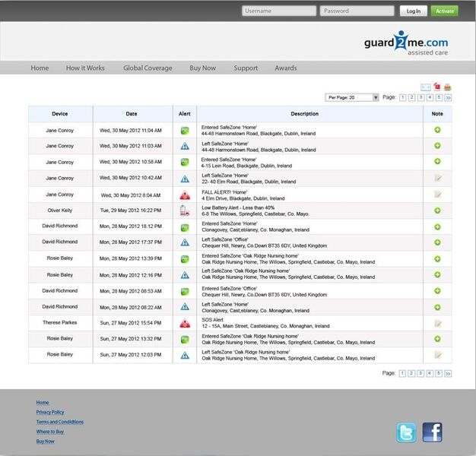
Task: Open the Privacy Policy footer link
Action: [x=50, y=413]
